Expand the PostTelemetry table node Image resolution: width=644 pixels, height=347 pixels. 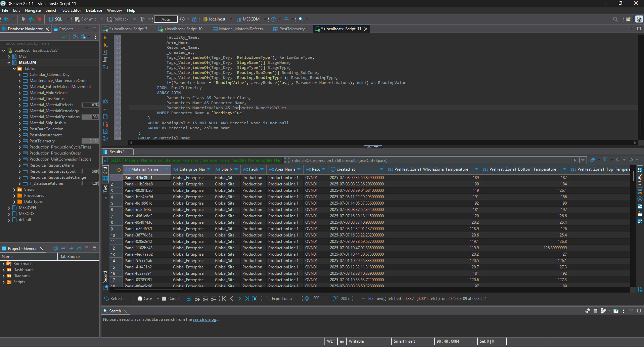tap(20, 141)
